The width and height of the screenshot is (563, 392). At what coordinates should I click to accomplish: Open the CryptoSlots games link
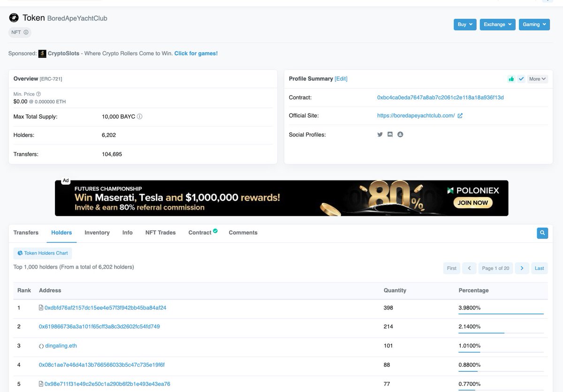196,53
